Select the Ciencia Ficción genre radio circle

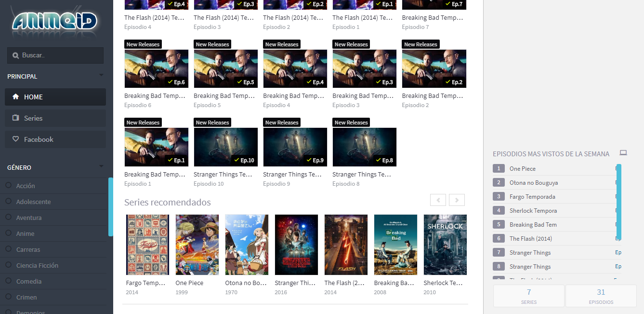coord(8,265)
